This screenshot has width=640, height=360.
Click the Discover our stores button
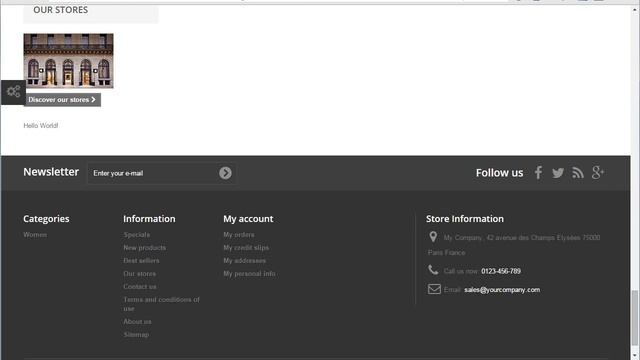(x=62, y=100)
